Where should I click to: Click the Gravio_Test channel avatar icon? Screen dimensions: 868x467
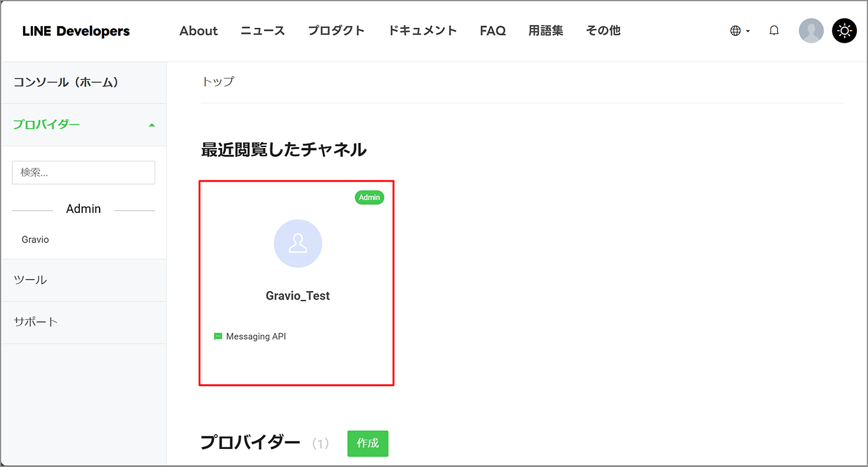tap(297, 244)
